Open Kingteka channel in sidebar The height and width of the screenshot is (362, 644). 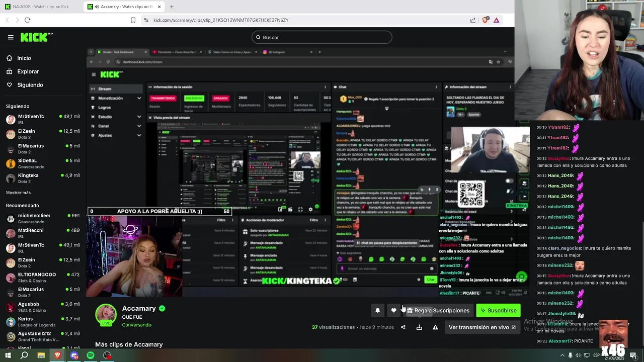click(x=43, y=178)
